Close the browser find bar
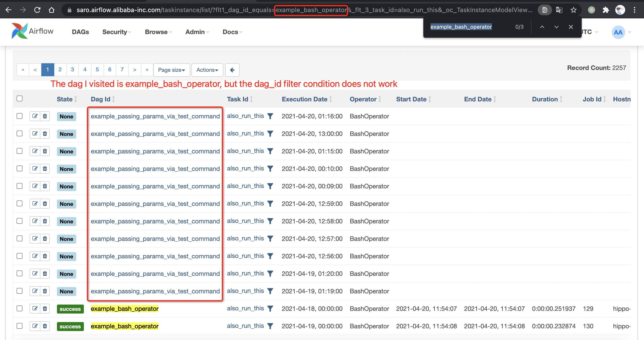The height and width of the screenshot is (340, 644). [570, 27]
